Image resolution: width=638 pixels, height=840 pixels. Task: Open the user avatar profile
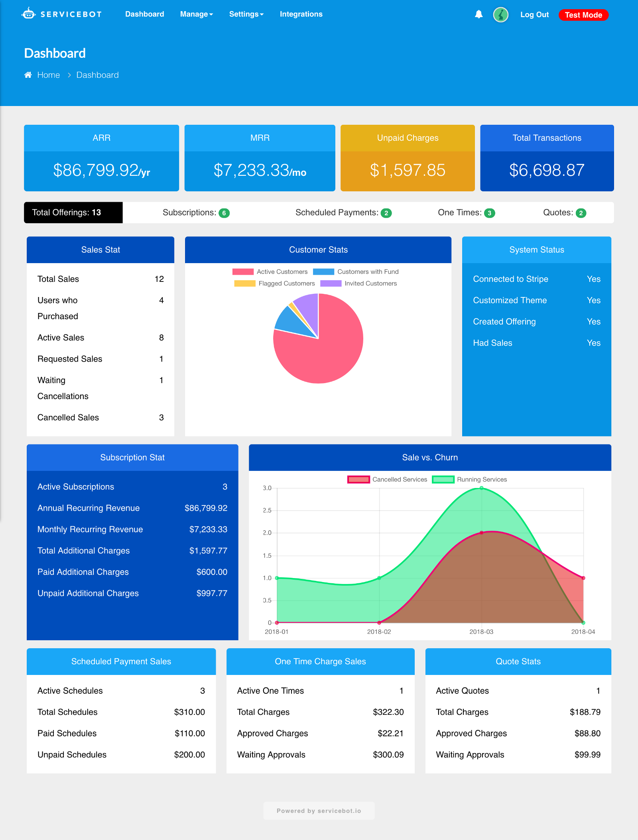click(x=500, y=15)
